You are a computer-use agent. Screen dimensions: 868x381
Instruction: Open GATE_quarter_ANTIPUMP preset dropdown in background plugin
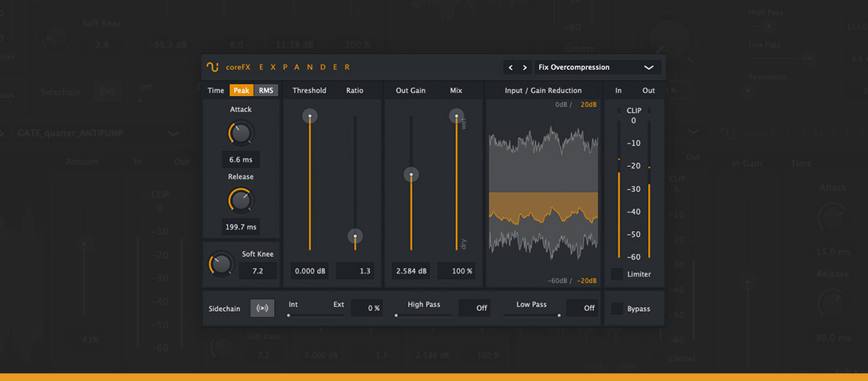pos(98,133)
